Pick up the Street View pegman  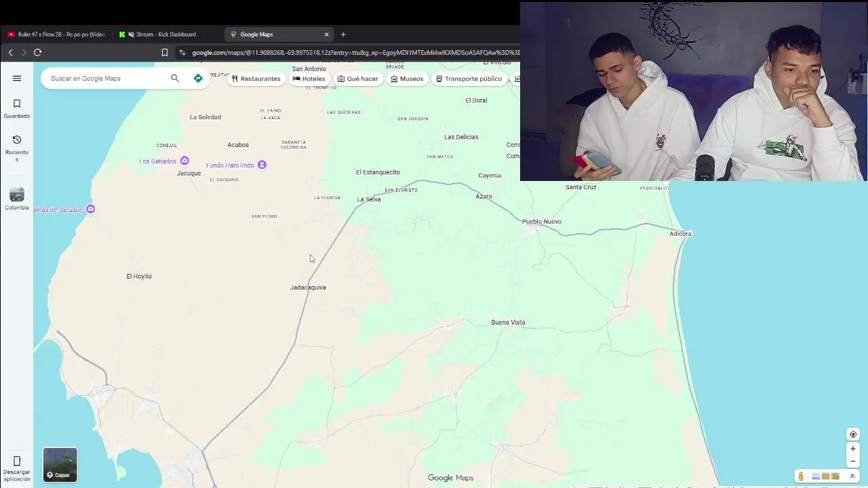801,476
